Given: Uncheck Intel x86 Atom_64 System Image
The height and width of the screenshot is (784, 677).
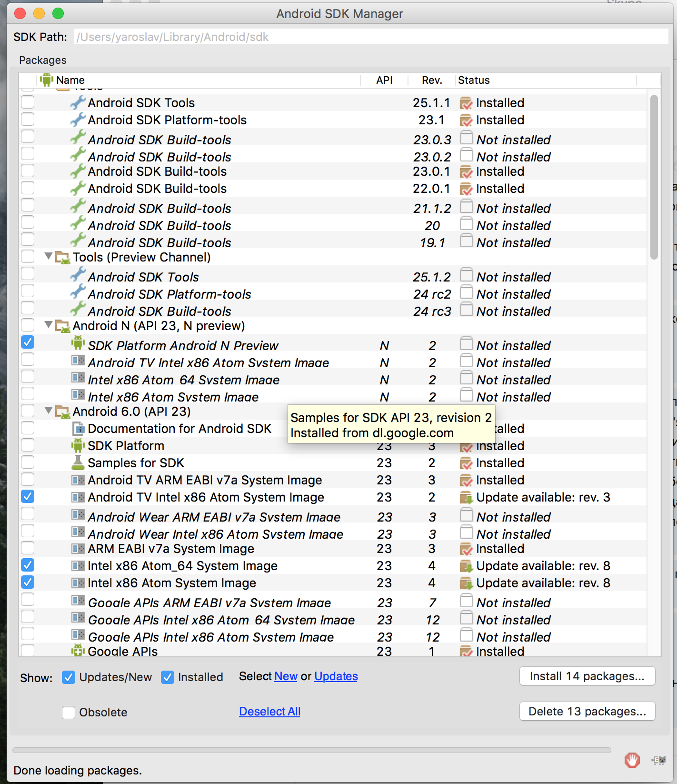Looking at the screenshot, I should click(x=28, y=565).
